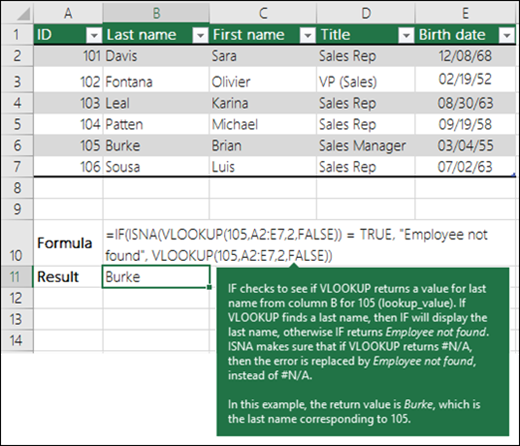Click table resize handle at E7 corner

coord(514,174)
